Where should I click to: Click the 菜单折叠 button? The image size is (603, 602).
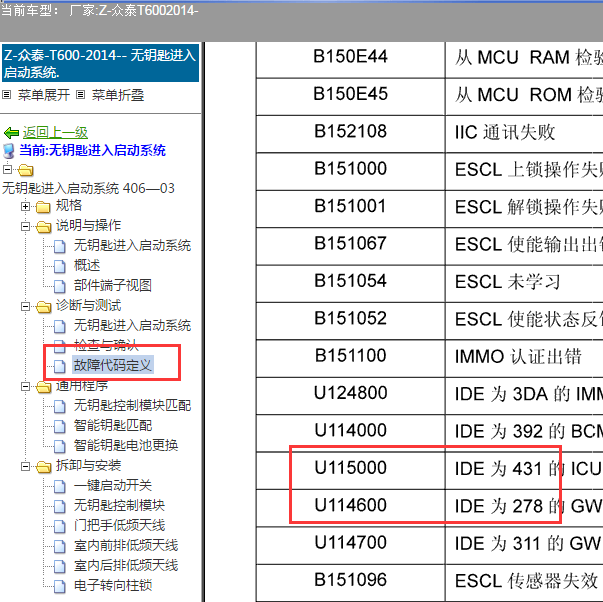click(x=118, y=95)
